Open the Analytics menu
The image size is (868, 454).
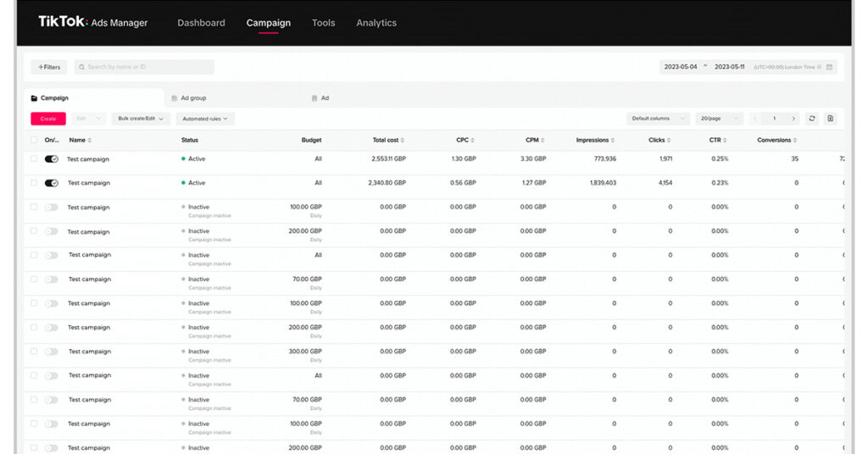tap(376, 23)
